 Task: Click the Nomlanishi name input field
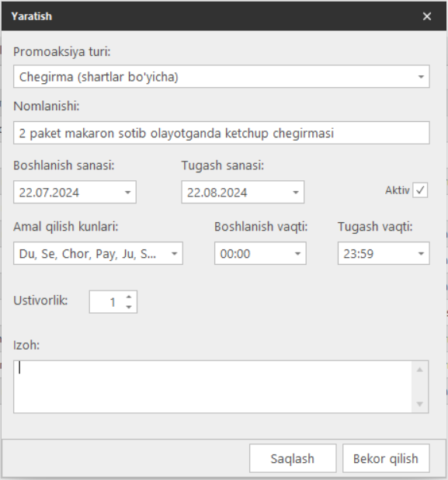(221, 133)
